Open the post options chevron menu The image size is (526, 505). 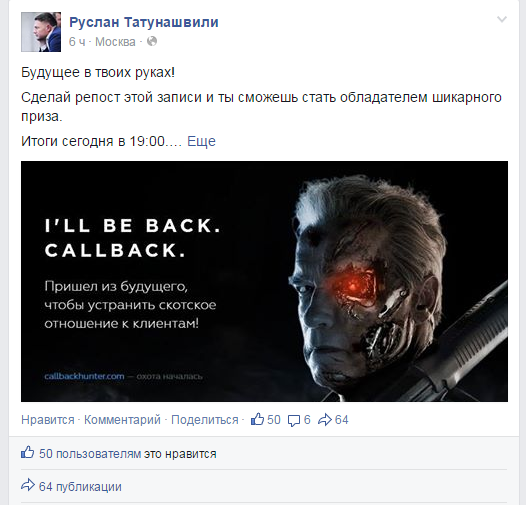click(x=502, y=19)
